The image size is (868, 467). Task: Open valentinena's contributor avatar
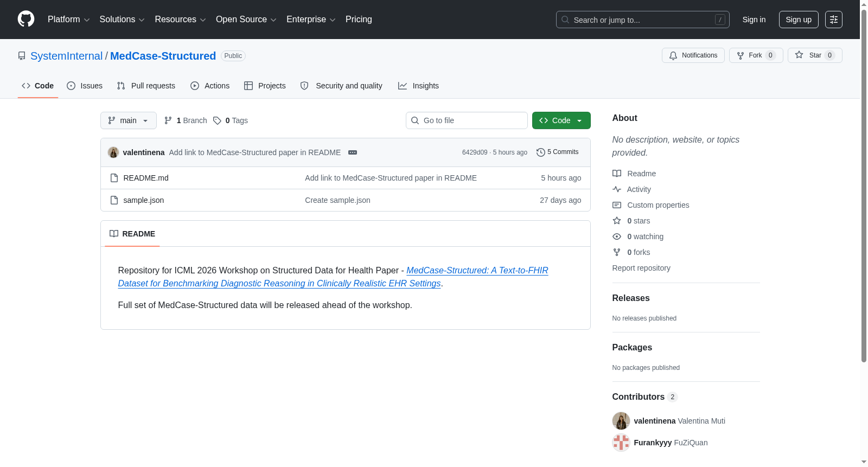click(621, 421)
